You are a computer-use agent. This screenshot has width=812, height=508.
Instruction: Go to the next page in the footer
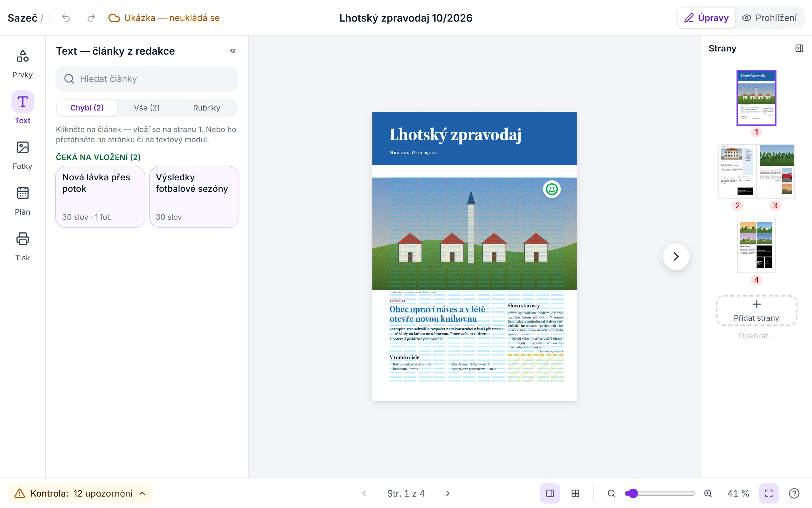(x=448, y=493)
